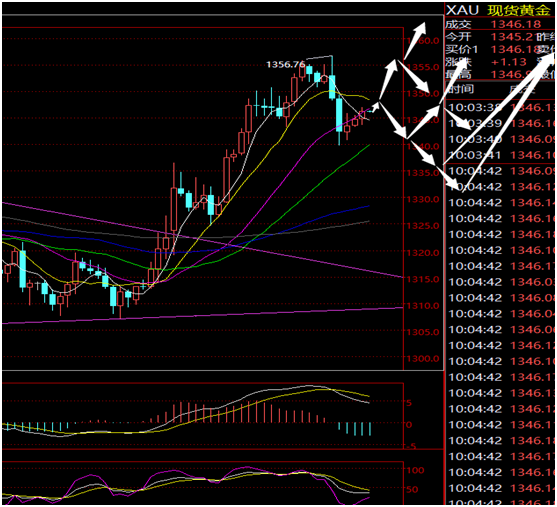Viewport: 557px width, 507px height.
Task: Click the MACD zero-line axis label
Action: tap(409, 424)
